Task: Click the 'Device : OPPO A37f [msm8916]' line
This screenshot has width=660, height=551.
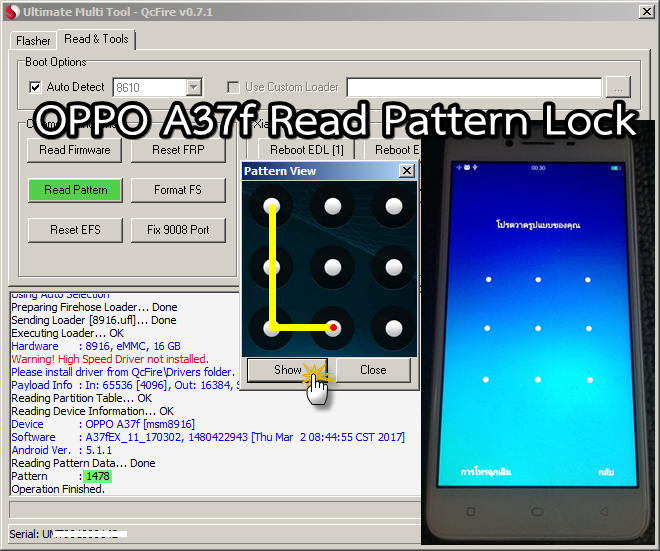Action: (x=103, y=424)
